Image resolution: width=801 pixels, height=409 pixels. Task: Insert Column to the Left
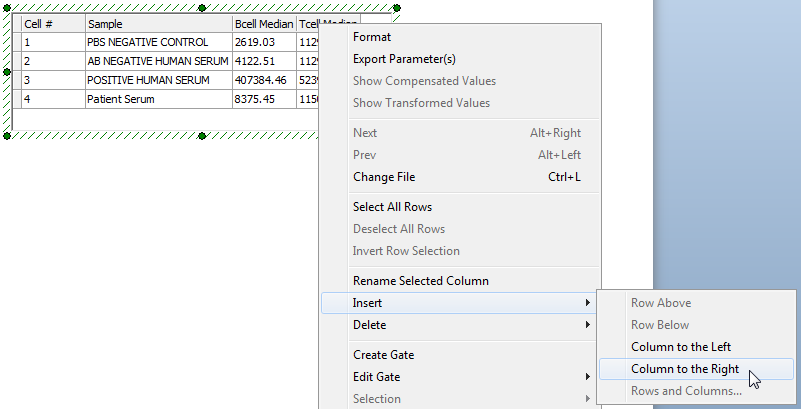[681, 347]
